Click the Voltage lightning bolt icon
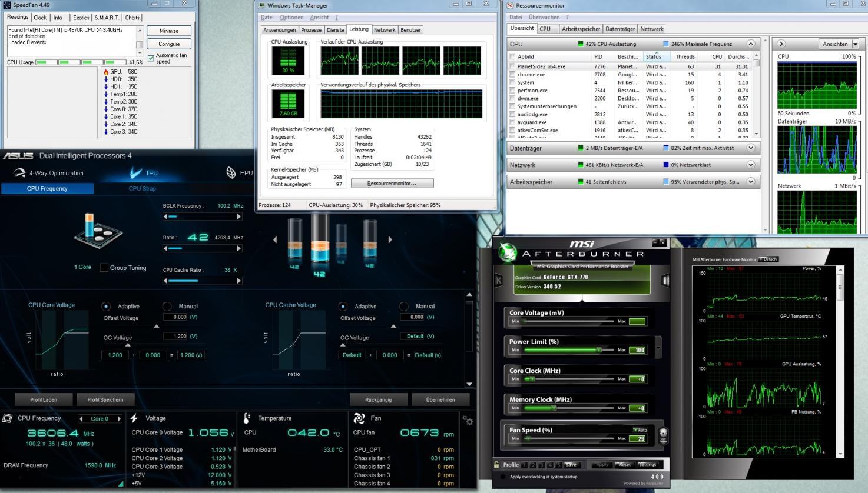868x493 pixels. click(134, 418)
